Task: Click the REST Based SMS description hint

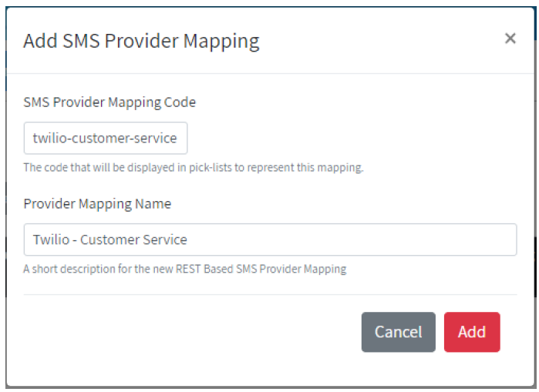Action: (x=185, y=269)
